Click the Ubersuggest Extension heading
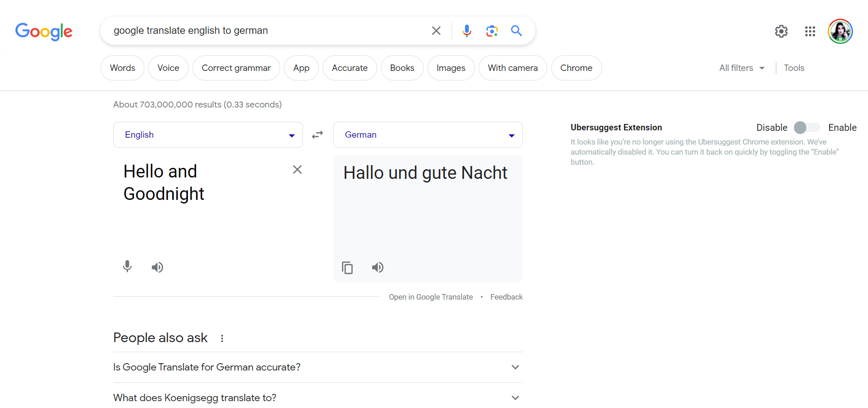Screen dimensions: 868x408 (616, 128)
